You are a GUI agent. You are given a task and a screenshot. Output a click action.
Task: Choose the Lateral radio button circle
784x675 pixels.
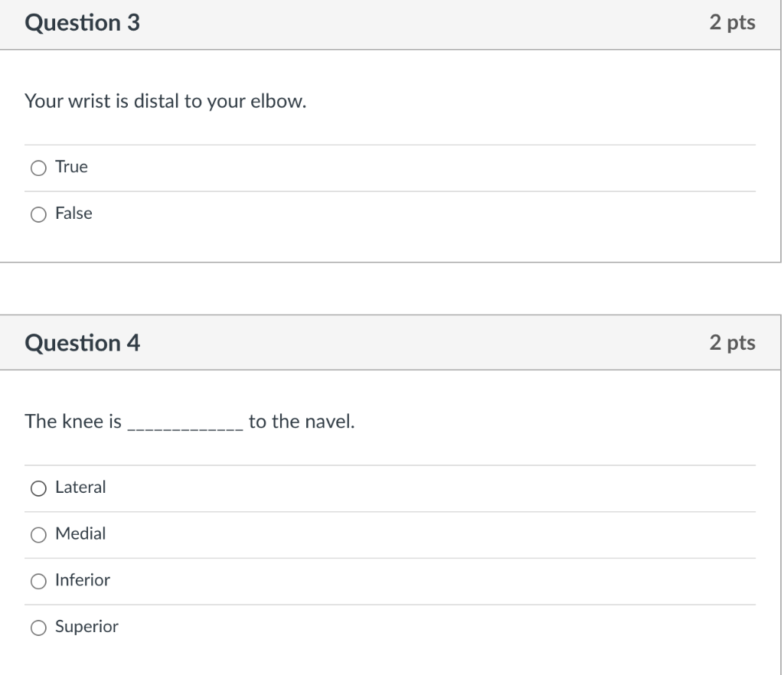coord(38,487)
